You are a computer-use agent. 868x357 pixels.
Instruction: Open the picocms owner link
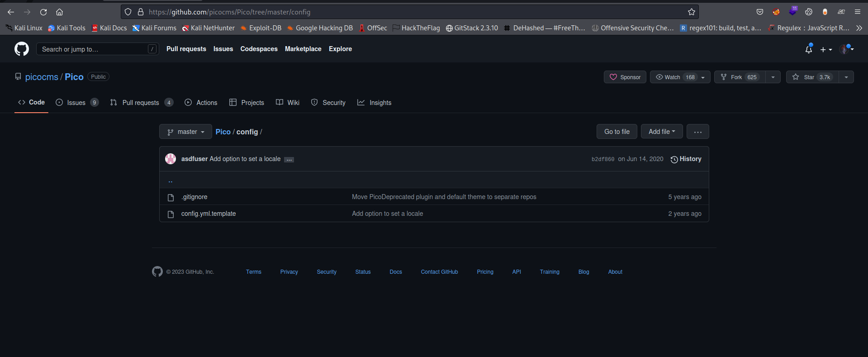click(x=42, y=77)
